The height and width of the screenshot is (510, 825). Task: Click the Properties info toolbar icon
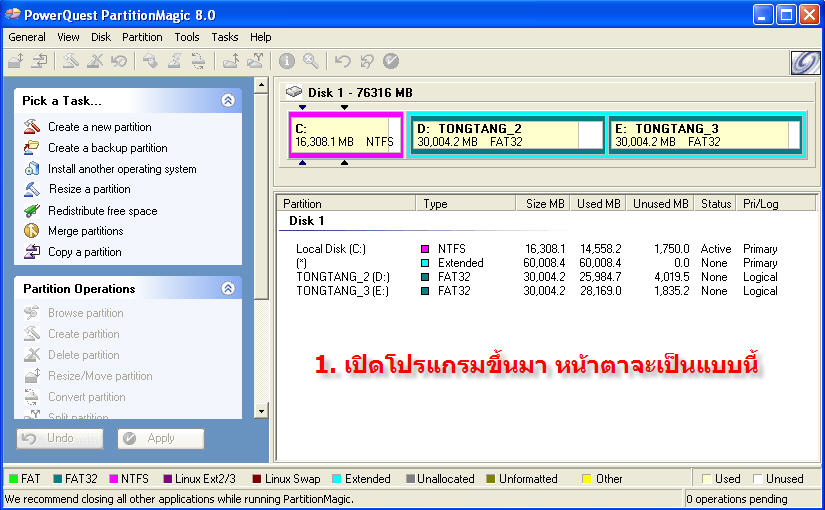click(x=287, y=62)
